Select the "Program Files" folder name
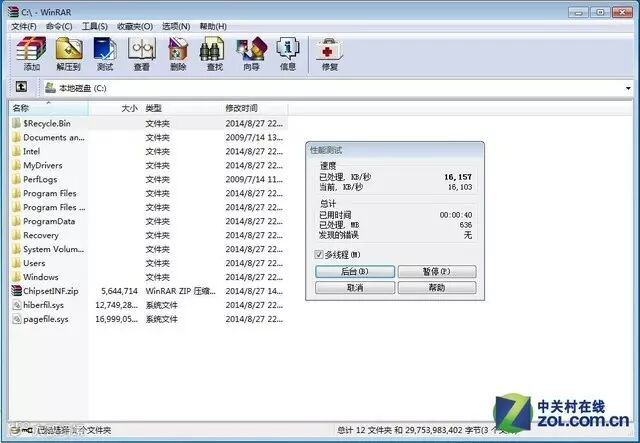The image size is (640, 443). coord(50,193)
